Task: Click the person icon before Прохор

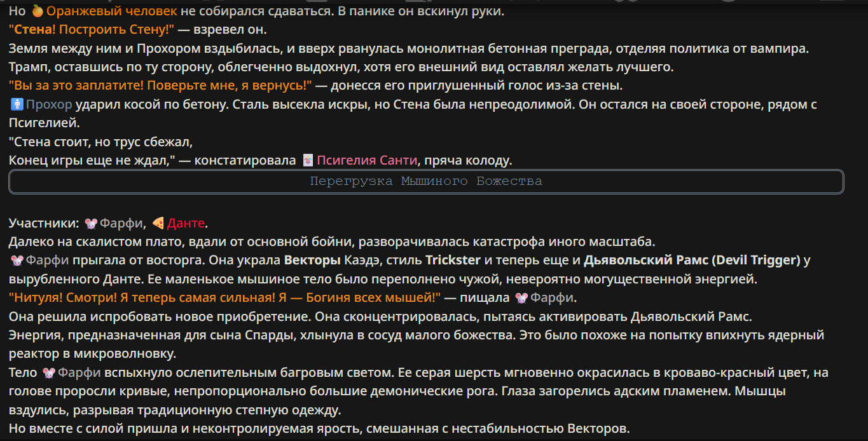Action: click(x=17, y=104)
